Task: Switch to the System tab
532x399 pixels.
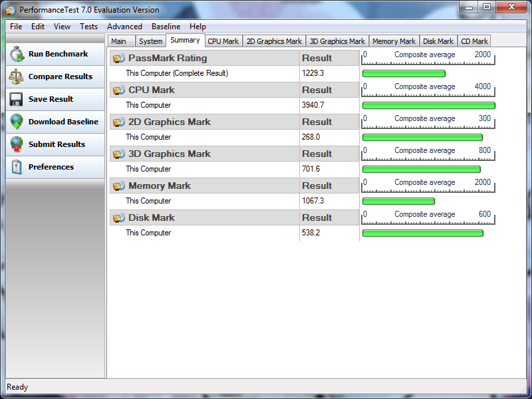Action: click(x=151, y=41)
